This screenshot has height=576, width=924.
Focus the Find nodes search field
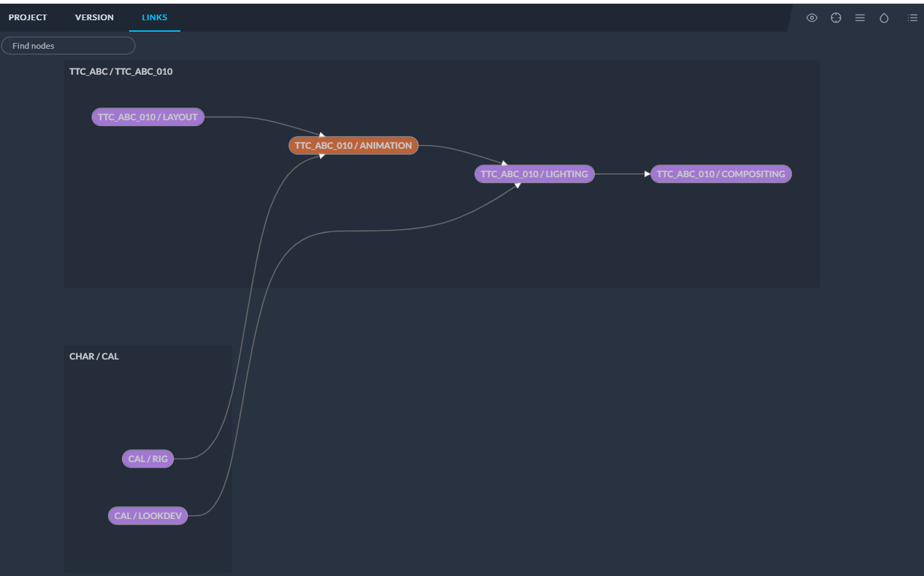[68, 46]
